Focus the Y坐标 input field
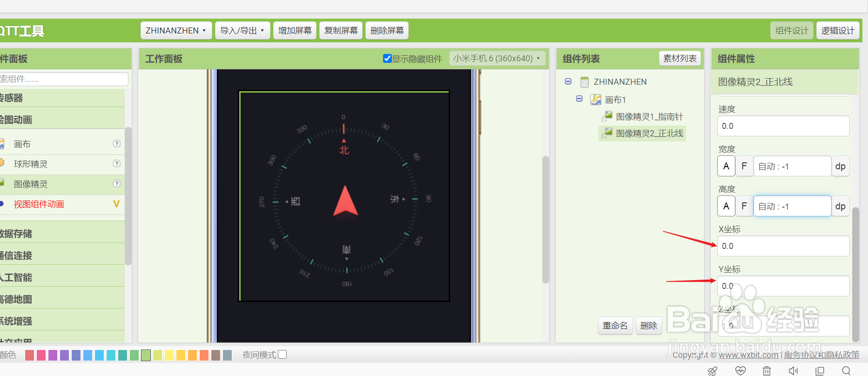The height and width of the screenshot is (376, 868). tap(783, 286)
